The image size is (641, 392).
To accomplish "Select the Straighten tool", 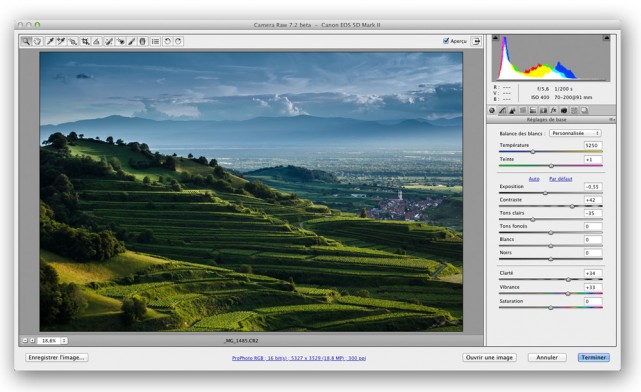I will pos(96,41).
